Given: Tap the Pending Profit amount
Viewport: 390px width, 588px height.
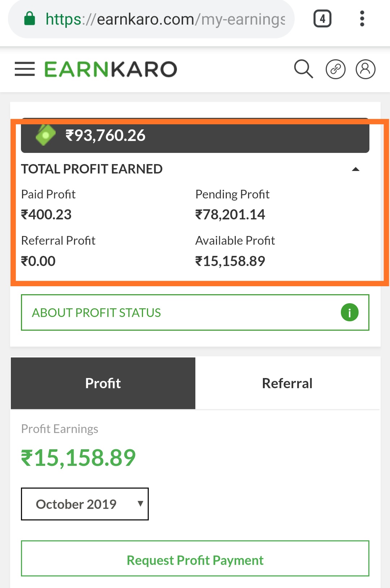Looking at the screenshot, I should (230, 215).
